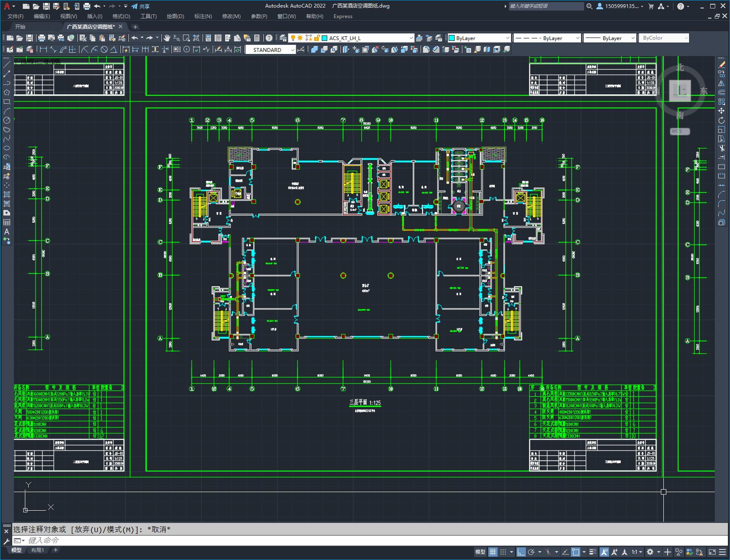730x560 pixels.
Task: Open the STANDARD dimension style dropdown
Action: (271, 50)
